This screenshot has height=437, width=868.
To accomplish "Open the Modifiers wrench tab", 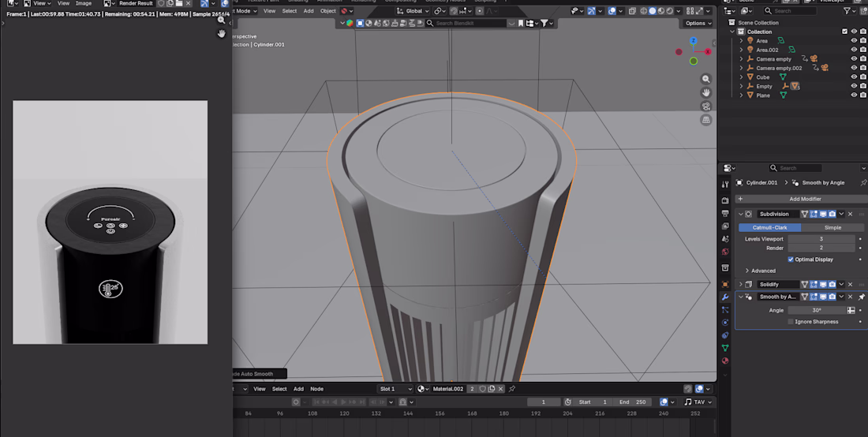I will click(x=725, y=297).
